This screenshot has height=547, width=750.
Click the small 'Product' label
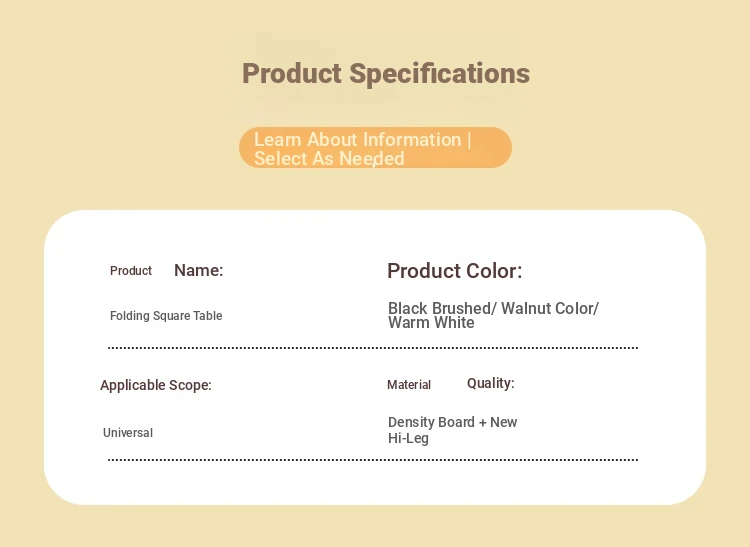click(131, 271)
